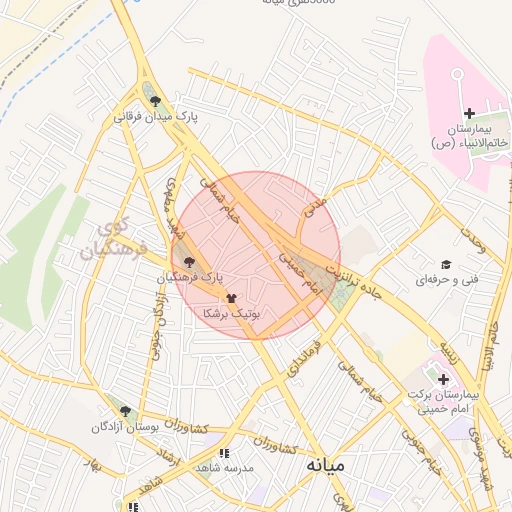Select the tree icon at بوستان آزادگان

tap(125, 411)
